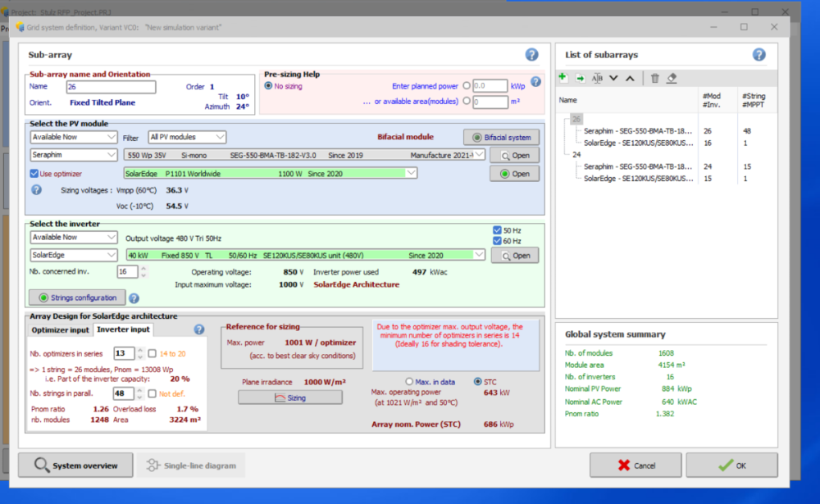Screen dimensions: 820x504
Task: Uncheck the Use optimizer checkbox
Action: [x=34, y=174]
